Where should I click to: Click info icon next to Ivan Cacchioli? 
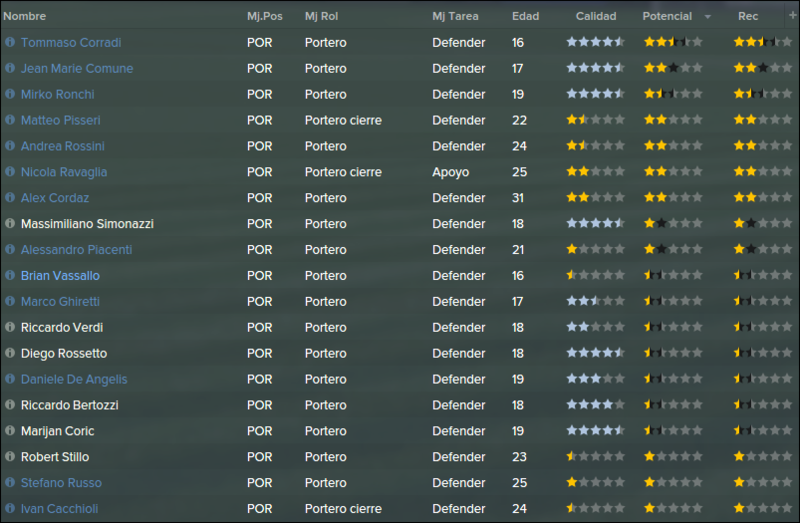pyautogui.click(x=10, y=508)
